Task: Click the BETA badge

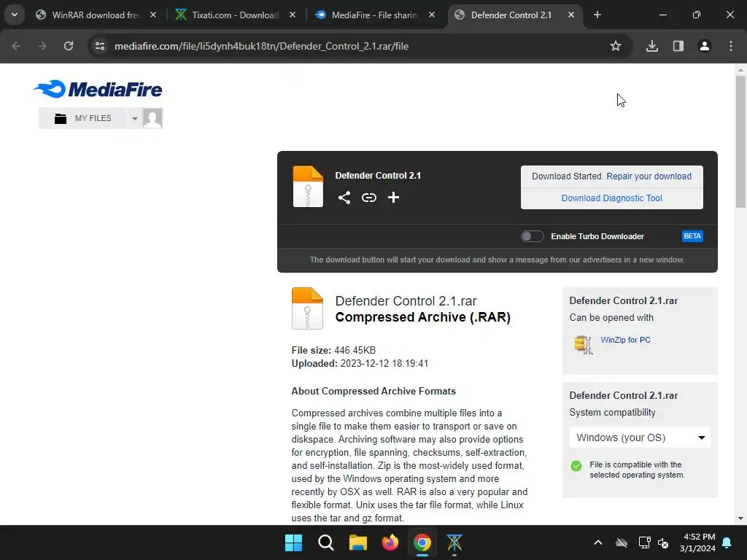Action: (x=692, y=236)
